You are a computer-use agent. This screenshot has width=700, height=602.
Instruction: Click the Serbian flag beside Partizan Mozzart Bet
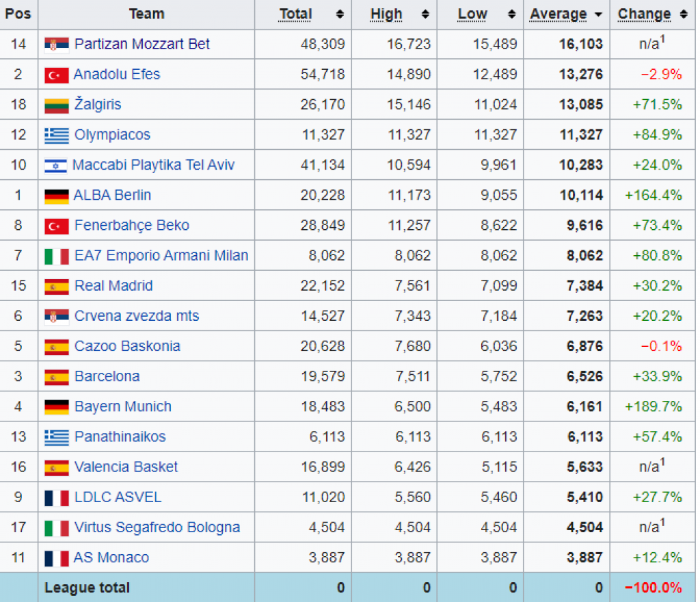point(57,45)
